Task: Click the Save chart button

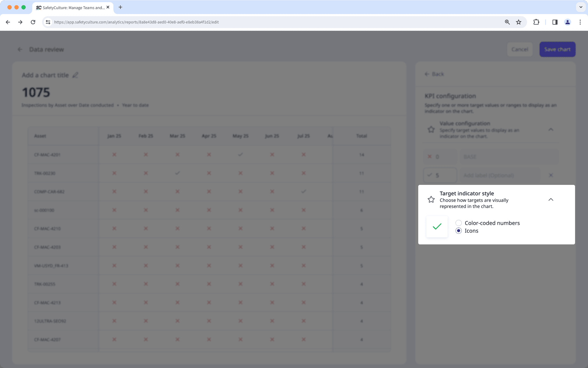Action: (557, 49)
